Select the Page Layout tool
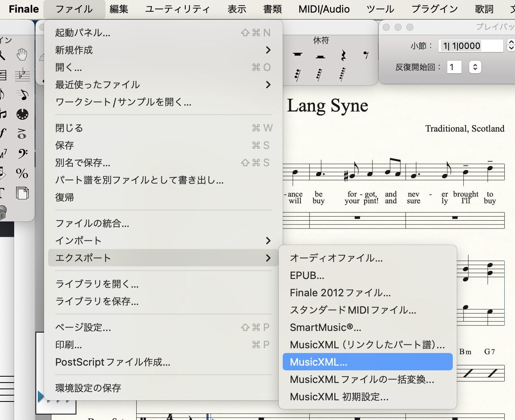The width and height of the screenshot is (515, 420). [22, 193]
